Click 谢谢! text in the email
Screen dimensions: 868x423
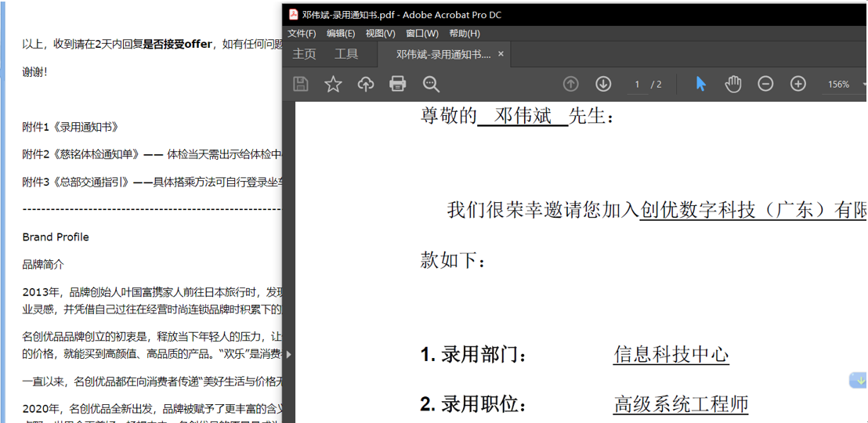click(x=35, y=71)
